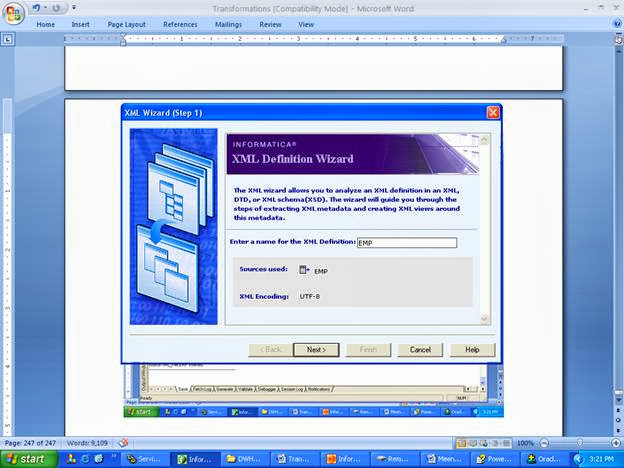Viewport: 624px width, 468px height.
Task: Switch to Outline view icon
Action: coord(495,443)
